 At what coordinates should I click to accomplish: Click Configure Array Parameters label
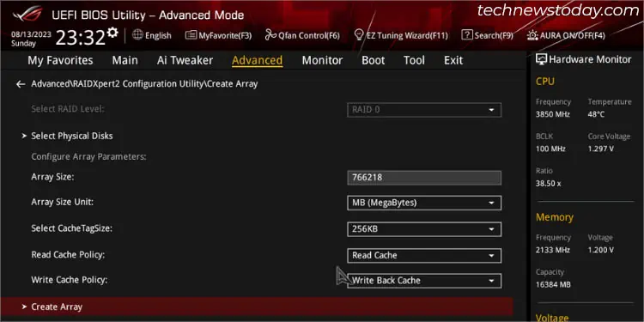tap(88, 157)
